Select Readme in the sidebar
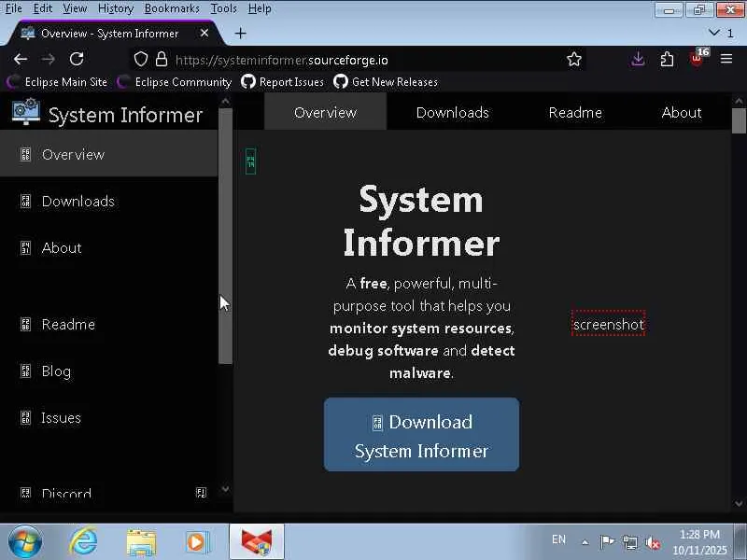Image resolution: width=747 pixels, height=560 pixels. pos(108,324)
